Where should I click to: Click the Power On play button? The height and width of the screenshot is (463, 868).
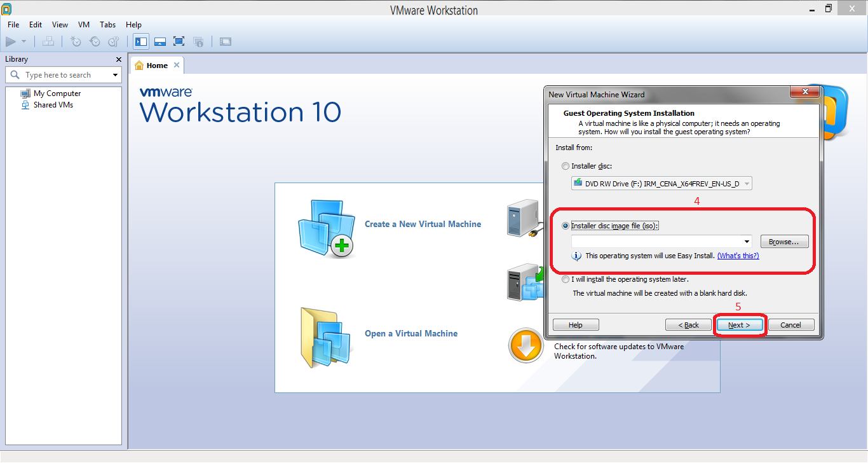point(10,41)
